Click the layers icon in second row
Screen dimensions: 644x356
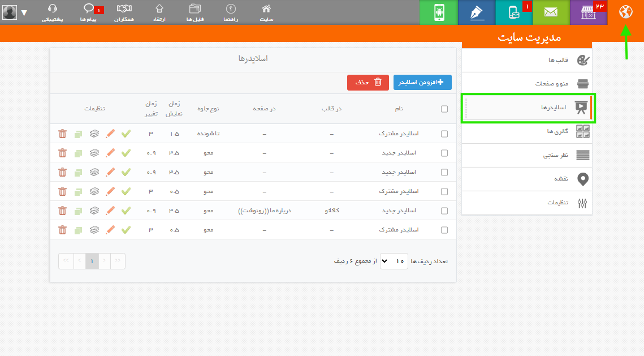click(94, 153)
